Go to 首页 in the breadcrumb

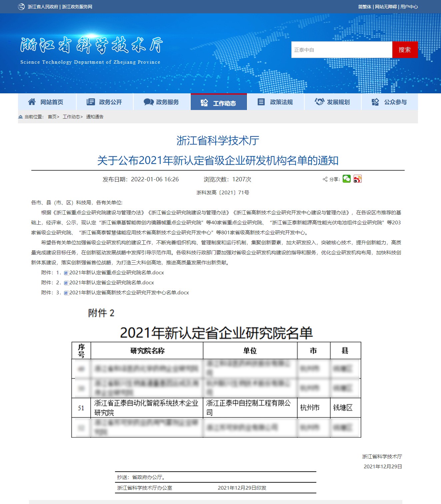52,117
